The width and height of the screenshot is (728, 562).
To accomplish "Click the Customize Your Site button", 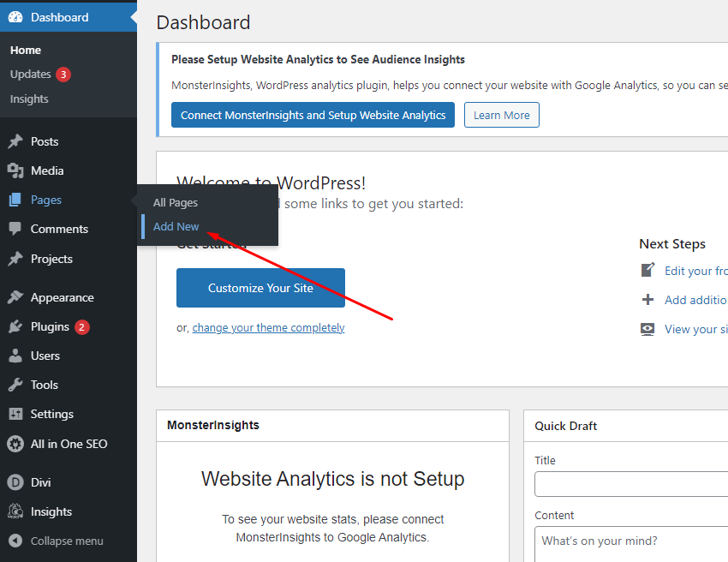I will click(x=260, y=288).
